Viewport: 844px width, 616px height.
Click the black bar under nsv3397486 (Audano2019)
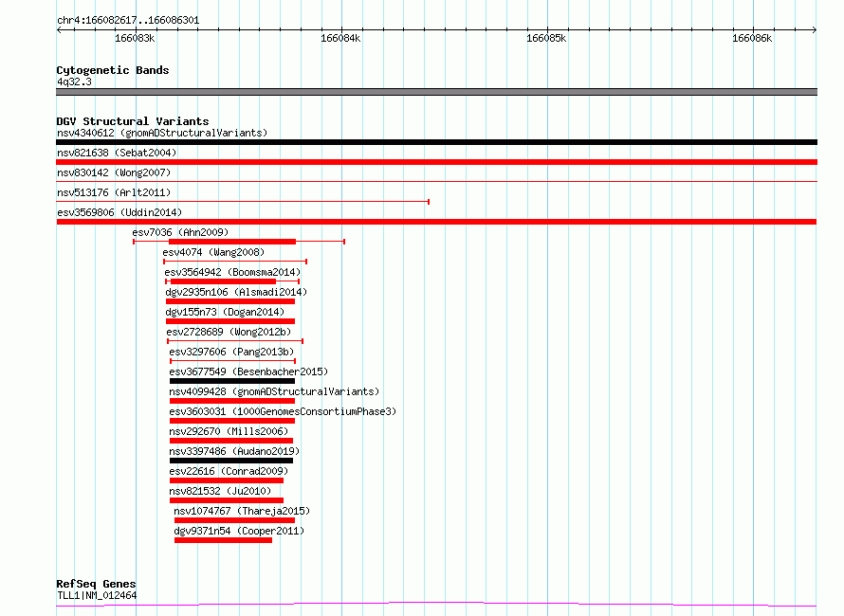231,461
